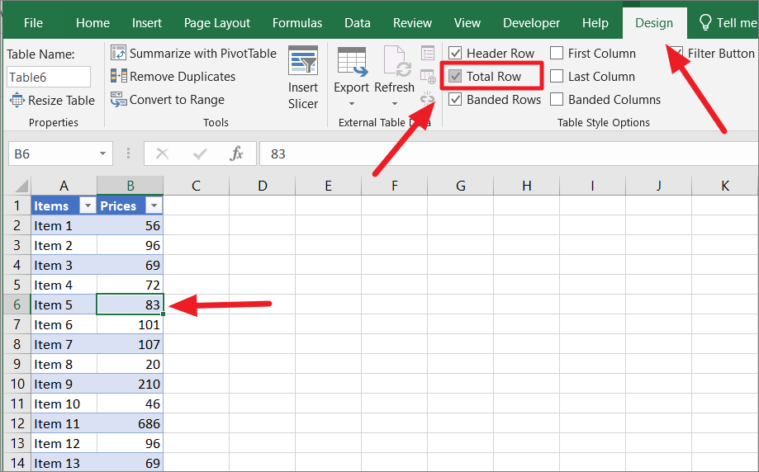759x472 pixels.
Task: Select row 10 header
Action: [17, 384]
